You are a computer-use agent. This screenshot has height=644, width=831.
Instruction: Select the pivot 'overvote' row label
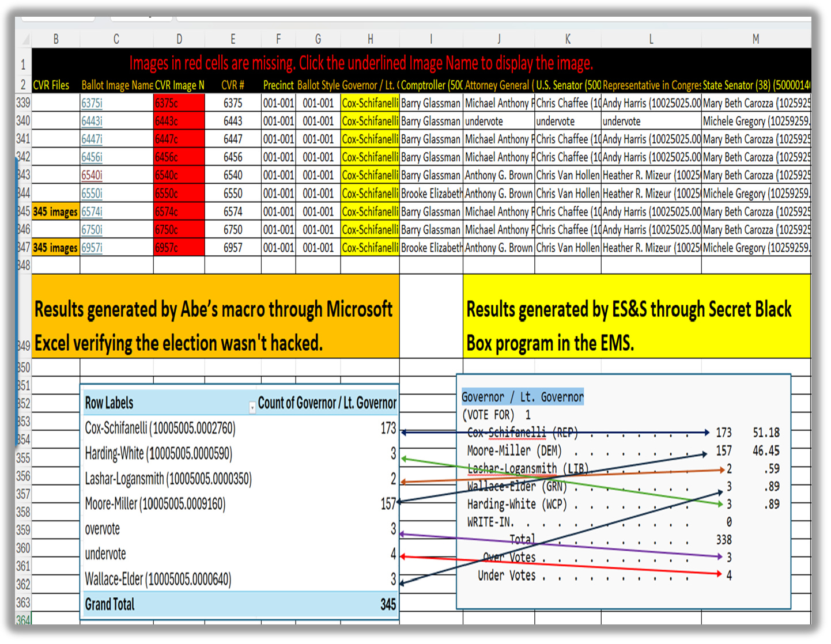[103, 529]
